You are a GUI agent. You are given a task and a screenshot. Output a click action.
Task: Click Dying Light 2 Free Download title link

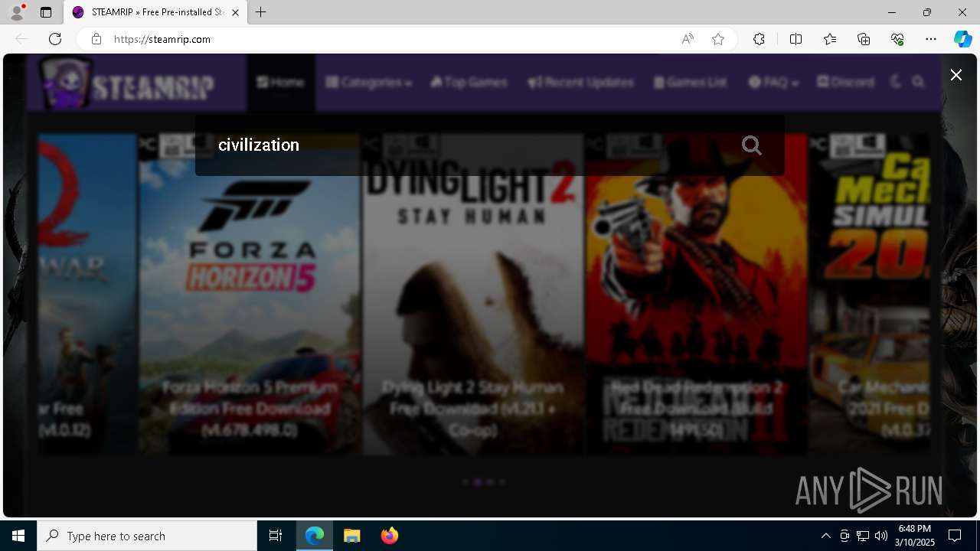tap(473, 409)
